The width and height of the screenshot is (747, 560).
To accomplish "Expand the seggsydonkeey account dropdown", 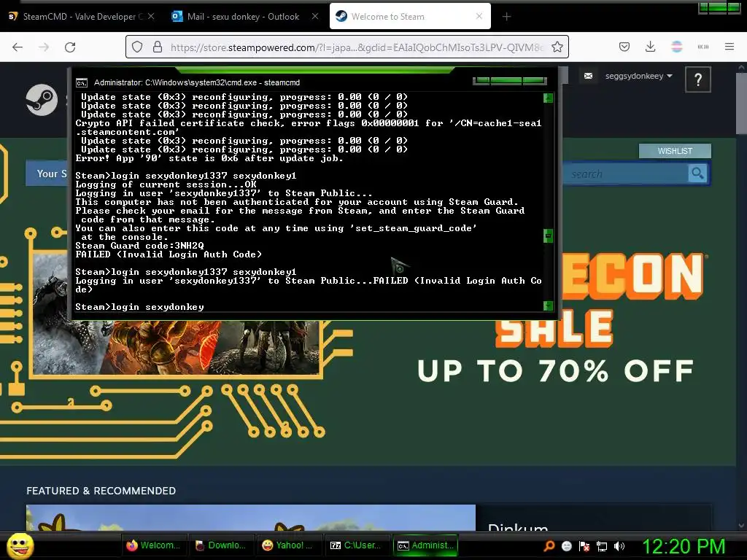I will tap(638, 76).
